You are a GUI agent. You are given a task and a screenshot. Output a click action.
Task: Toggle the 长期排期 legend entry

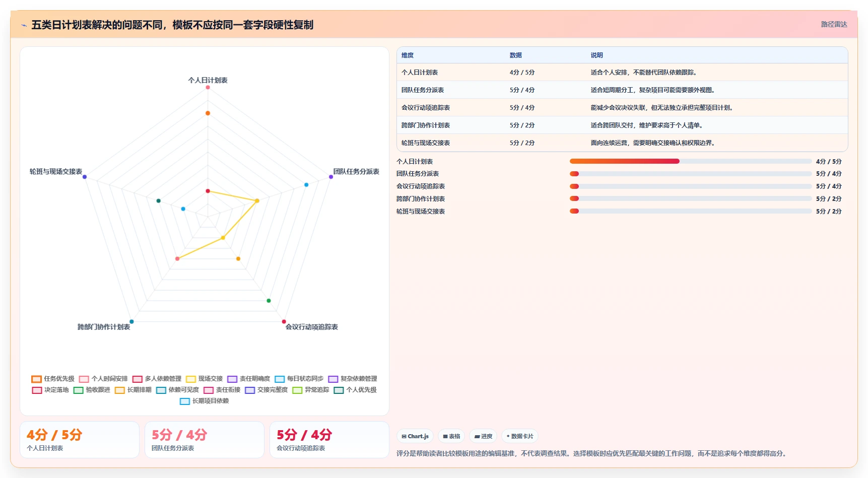point(133,390)
